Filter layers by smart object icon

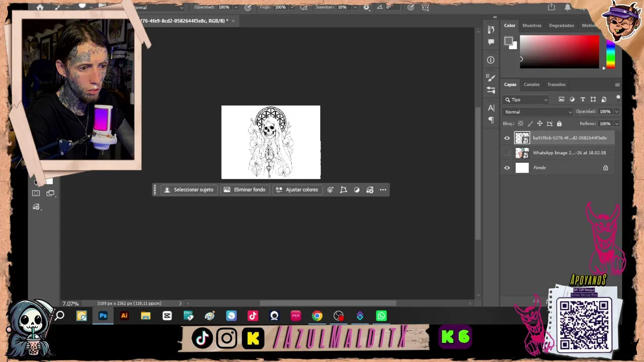604,100
